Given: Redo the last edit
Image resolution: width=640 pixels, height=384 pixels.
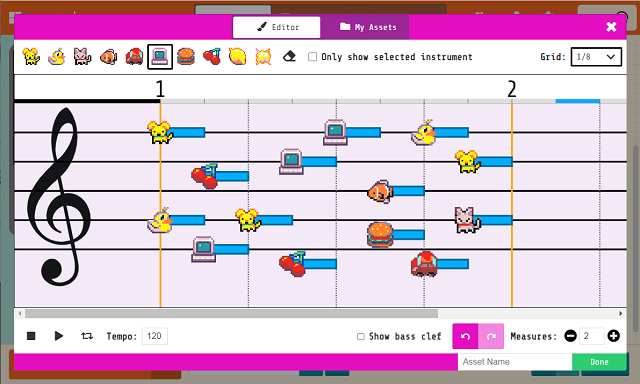Looking at the screenshot, I should click(491, 336).
